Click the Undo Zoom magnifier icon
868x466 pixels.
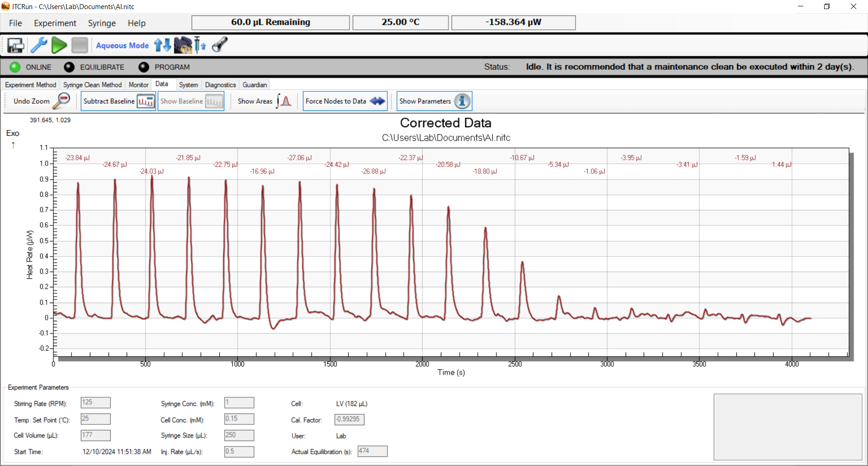pyautogui.click(x=61, y=101)
